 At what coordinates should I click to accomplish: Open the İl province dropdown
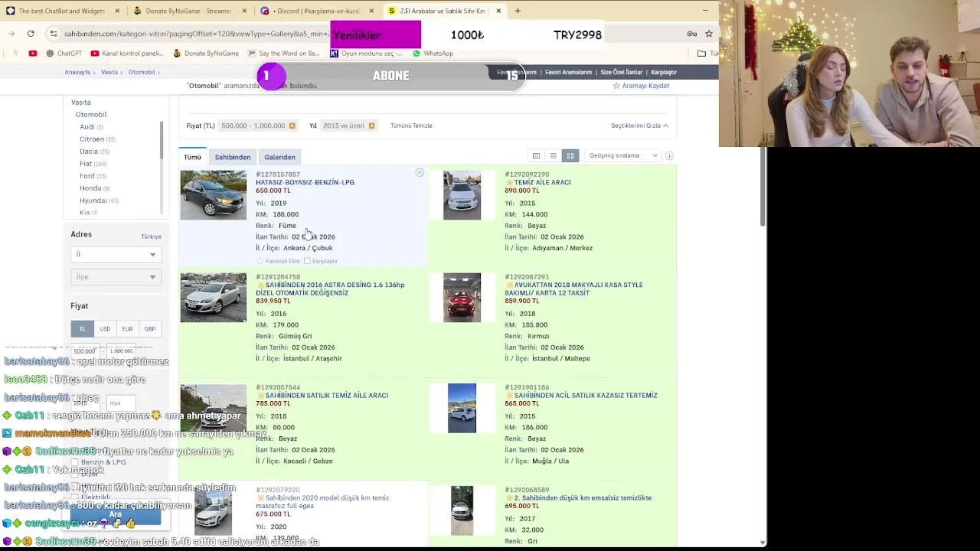pos(116,254)
